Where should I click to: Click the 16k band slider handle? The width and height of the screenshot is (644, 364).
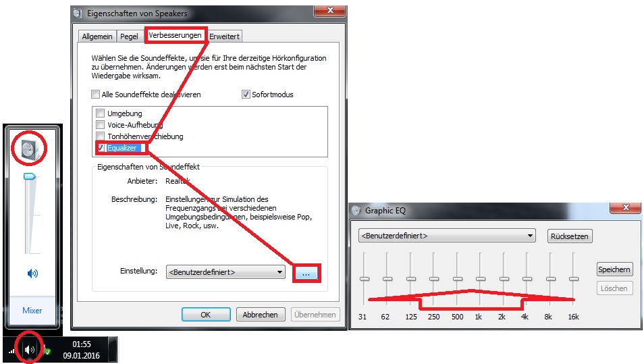pos(574,279)
